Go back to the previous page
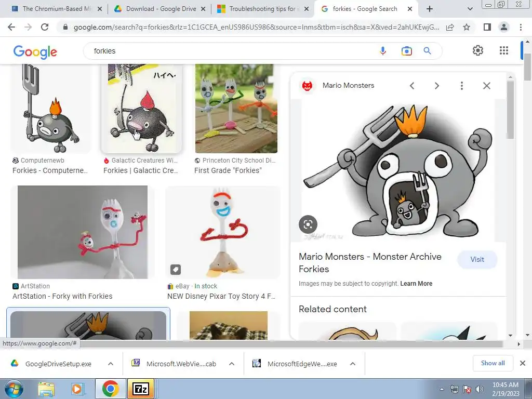Screen dimensions: 532x399 tap(11, 27)
